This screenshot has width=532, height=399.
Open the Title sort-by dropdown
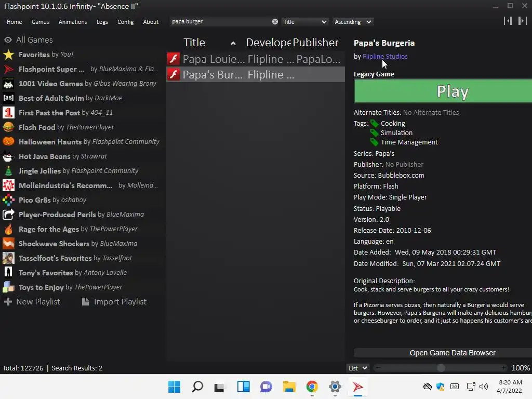[304, 22]
